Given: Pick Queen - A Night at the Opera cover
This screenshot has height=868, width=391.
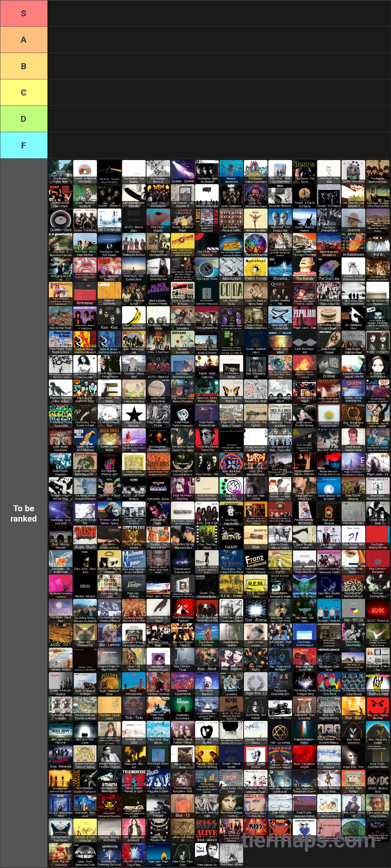Looking at the screenshot, I should click(x=85, y=172).
